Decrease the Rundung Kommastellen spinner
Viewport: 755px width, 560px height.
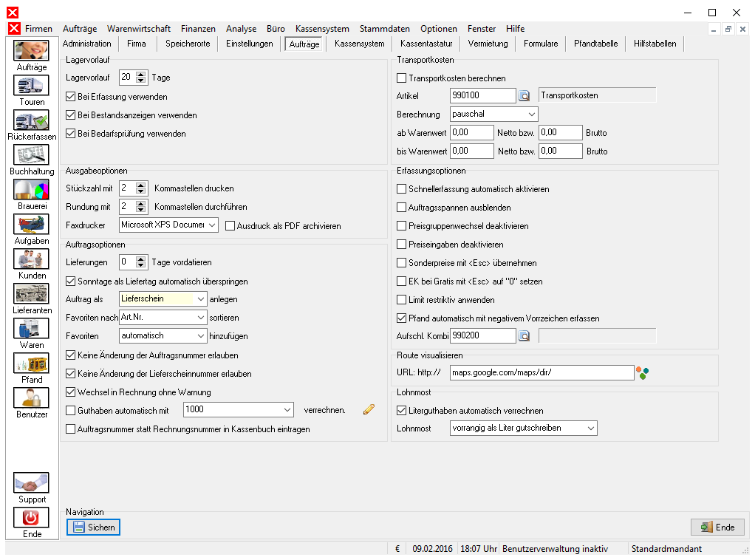[140, 210]
